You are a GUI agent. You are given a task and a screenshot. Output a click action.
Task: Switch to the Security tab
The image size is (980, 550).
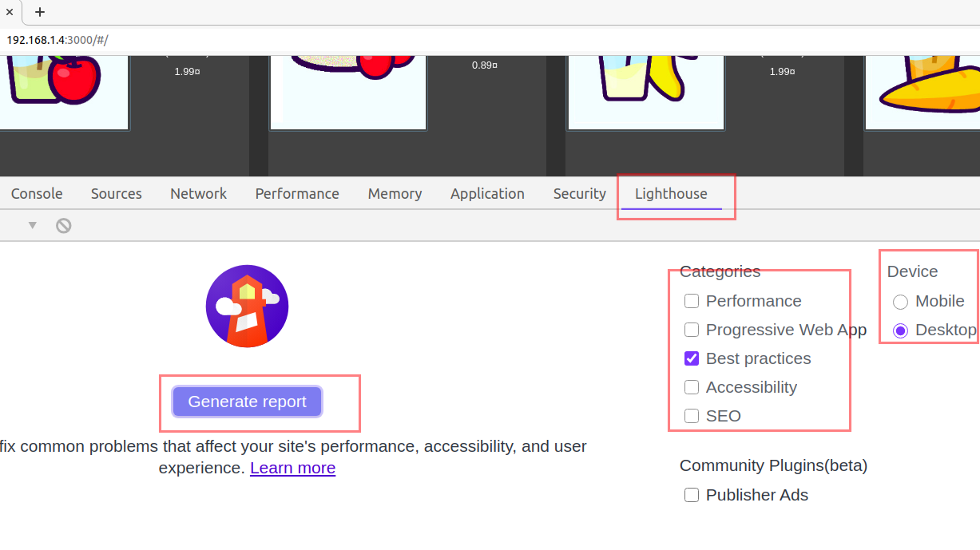(x=580, y=194)
